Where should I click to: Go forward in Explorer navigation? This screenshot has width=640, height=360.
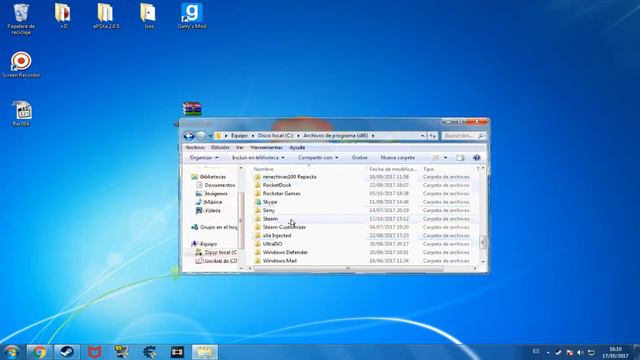tap(201, 136)
